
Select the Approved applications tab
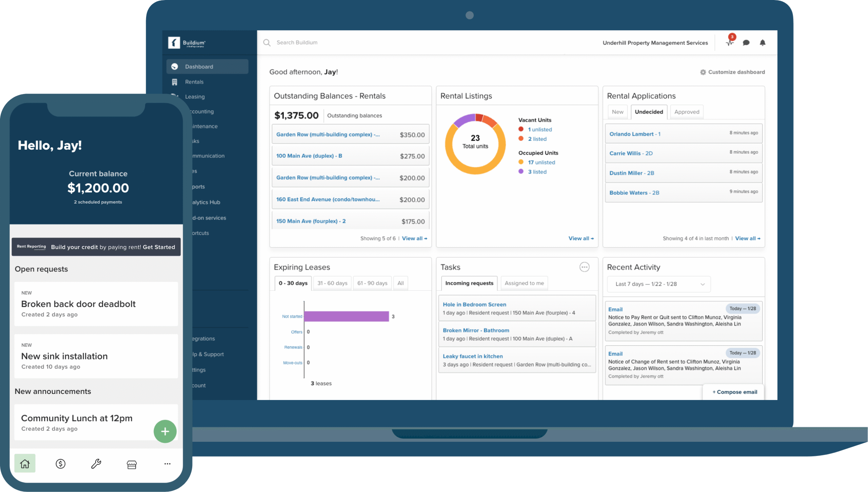click(687, 112)
